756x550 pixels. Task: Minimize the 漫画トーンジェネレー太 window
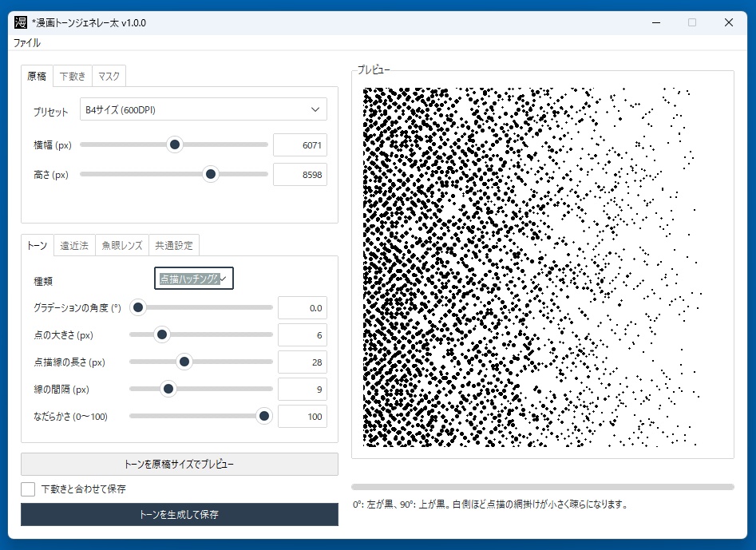(x=655, y=22)
